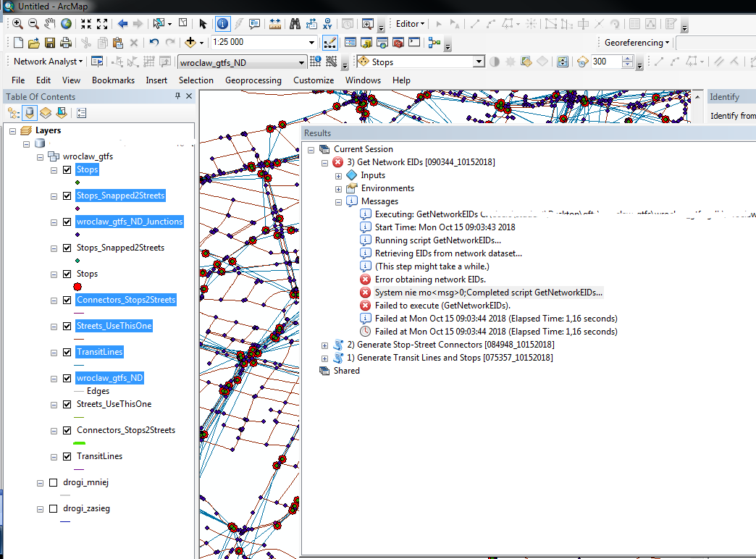Pin the Table Of Contents auto-hide
This screenshot has width=756, height=559.
click(x=177, y=96)
